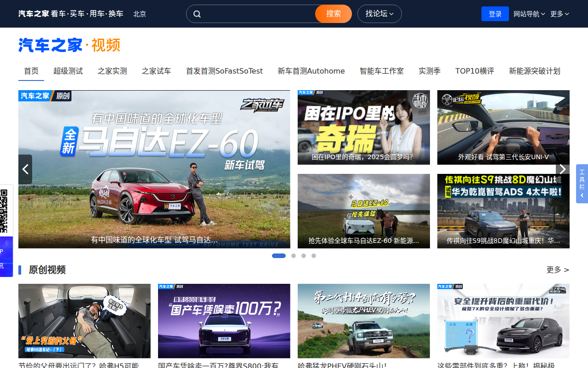The width and height of the screenshot is (588, 368).
Task: Click the orange 搜索 button
Action: click(x=334, y=14)
